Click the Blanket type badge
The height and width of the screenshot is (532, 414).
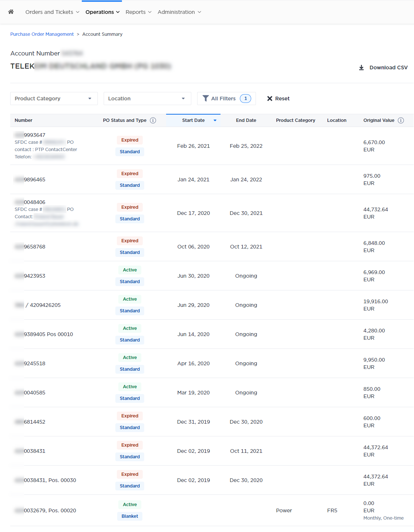(130, 516)
